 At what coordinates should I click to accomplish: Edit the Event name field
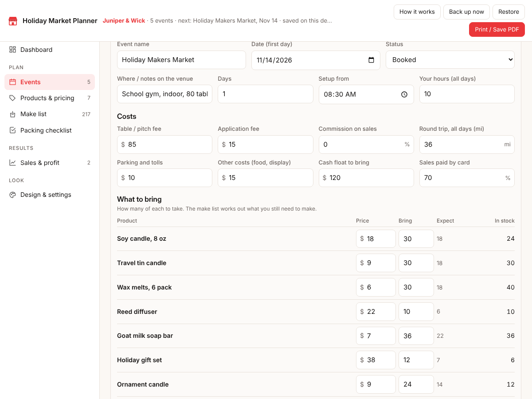[x=181, y=60]
